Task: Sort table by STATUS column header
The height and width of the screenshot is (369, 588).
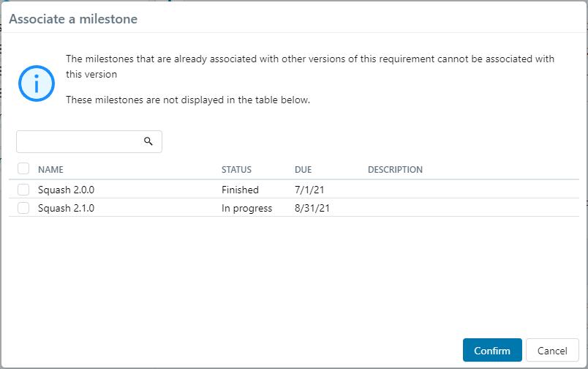Action: [x=236, y=170]
